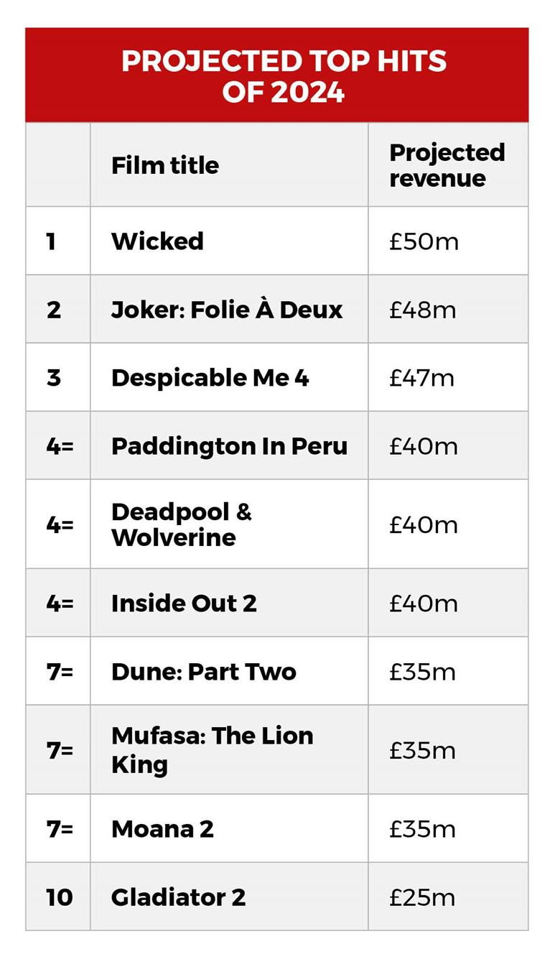The width and height of the screenshot is (560, 962).
Task: Select the 'Gladiator 2' film title
Action: (x=178, y=897)
